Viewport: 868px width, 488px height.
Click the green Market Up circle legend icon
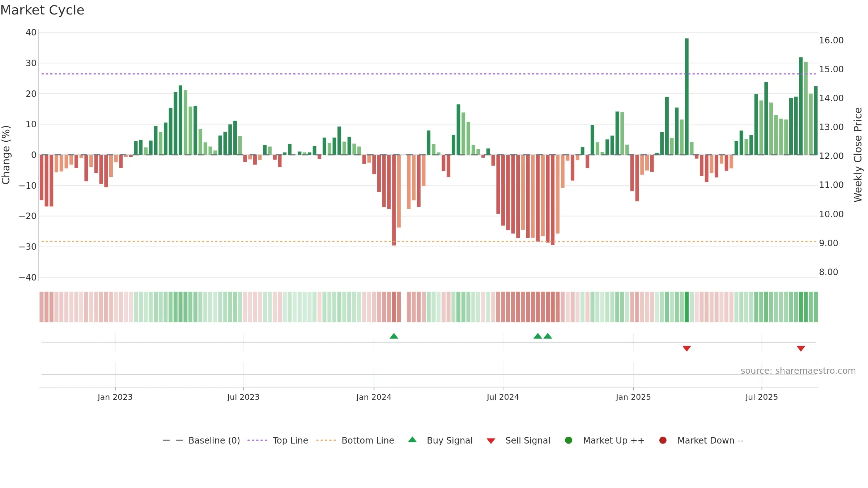[x=569, y=440]
